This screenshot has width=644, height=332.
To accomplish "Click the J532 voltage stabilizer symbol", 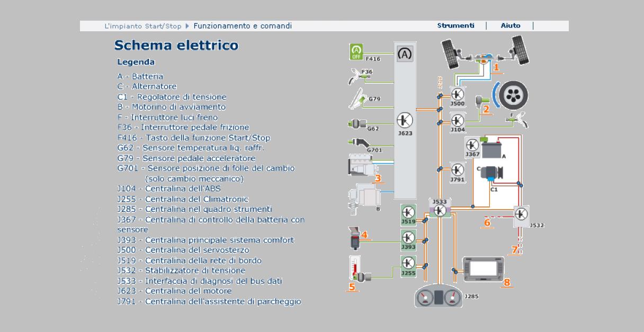I will (x=522, y=213).
